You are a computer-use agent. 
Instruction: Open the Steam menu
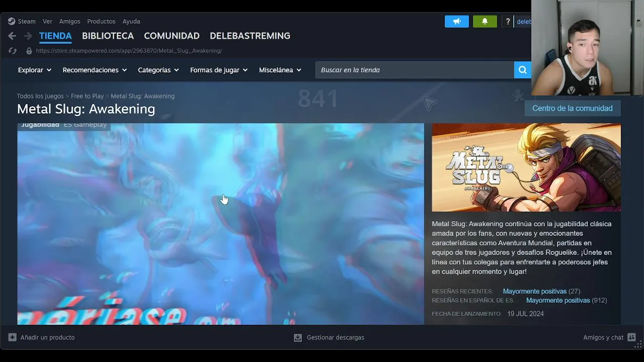click(x=27, y=21)
